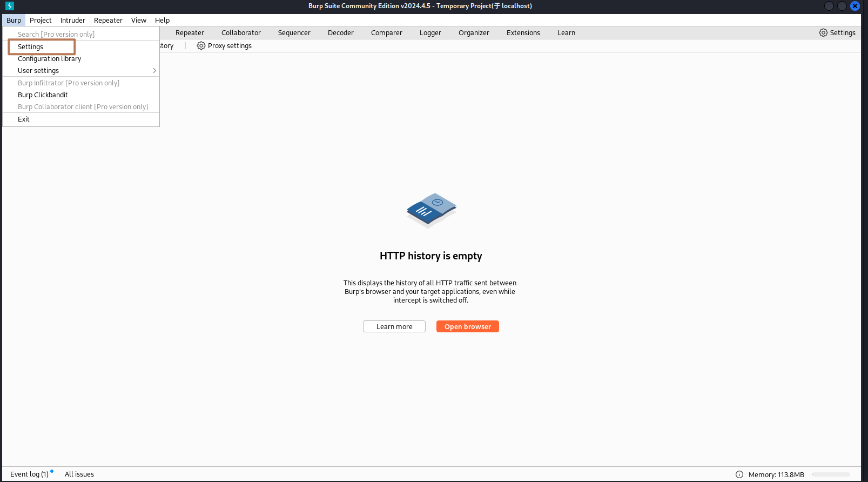Switch to the Collaborator tab

pyautogui.click(x=241, y=33)
